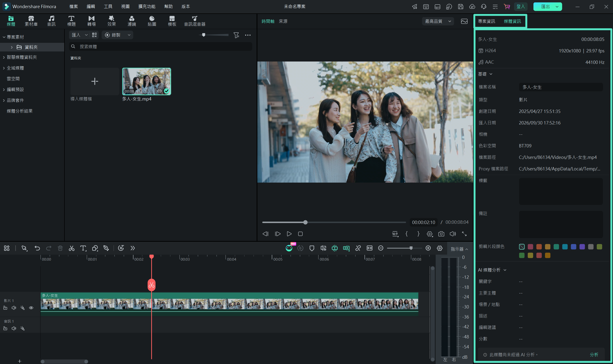
Task: Click the 登入 login button
Action: (x=520, y=7)
